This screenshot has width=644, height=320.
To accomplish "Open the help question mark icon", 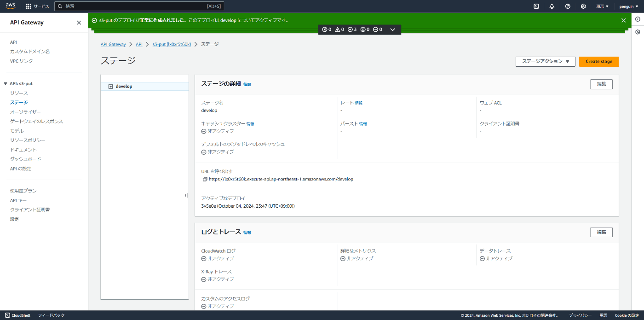I will [568, 6].
